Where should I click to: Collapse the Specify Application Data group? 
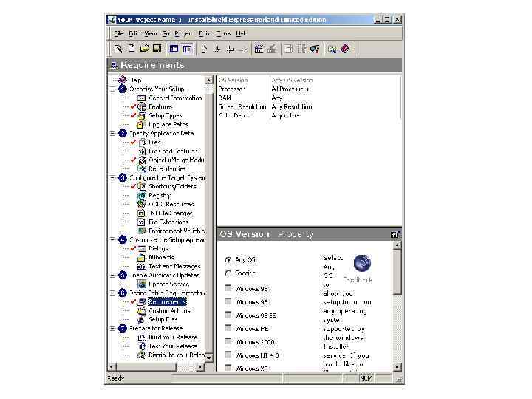click(x=112, y=133)
